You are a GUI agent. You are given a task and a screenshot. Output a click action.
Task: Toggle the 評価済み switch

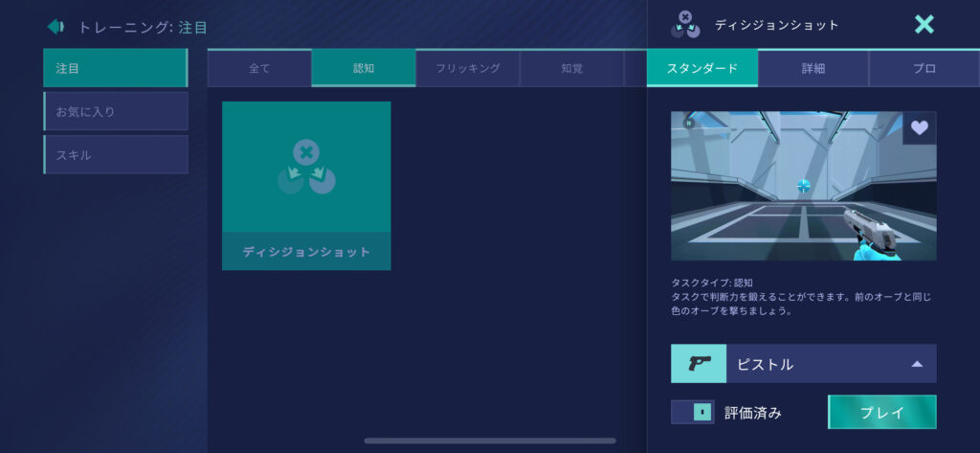coord(693,413)
